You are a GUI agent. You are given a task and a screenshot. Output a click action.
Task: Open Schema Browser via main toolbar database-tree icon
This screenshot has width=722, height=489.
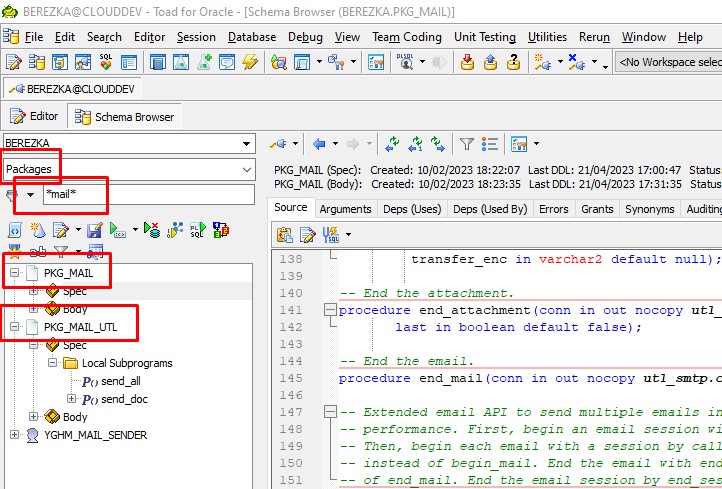[37, 62]
